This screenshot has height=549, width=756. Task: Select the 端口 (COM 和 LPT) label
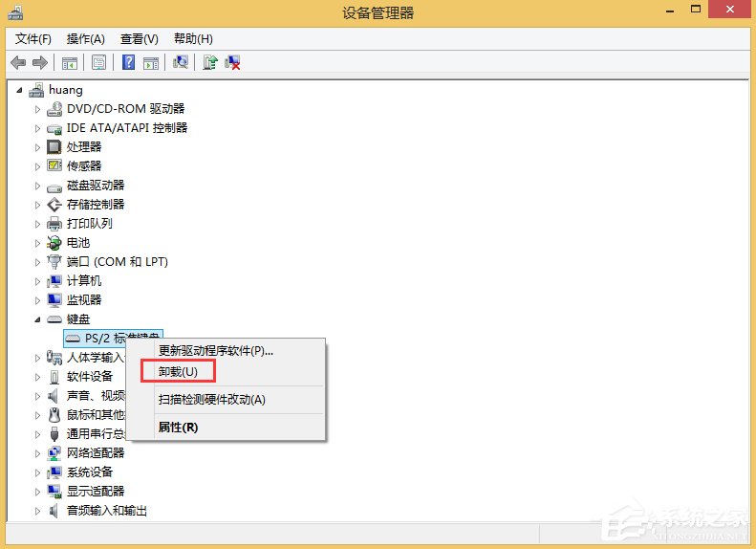pyautogui.click(x=118, y=261)
